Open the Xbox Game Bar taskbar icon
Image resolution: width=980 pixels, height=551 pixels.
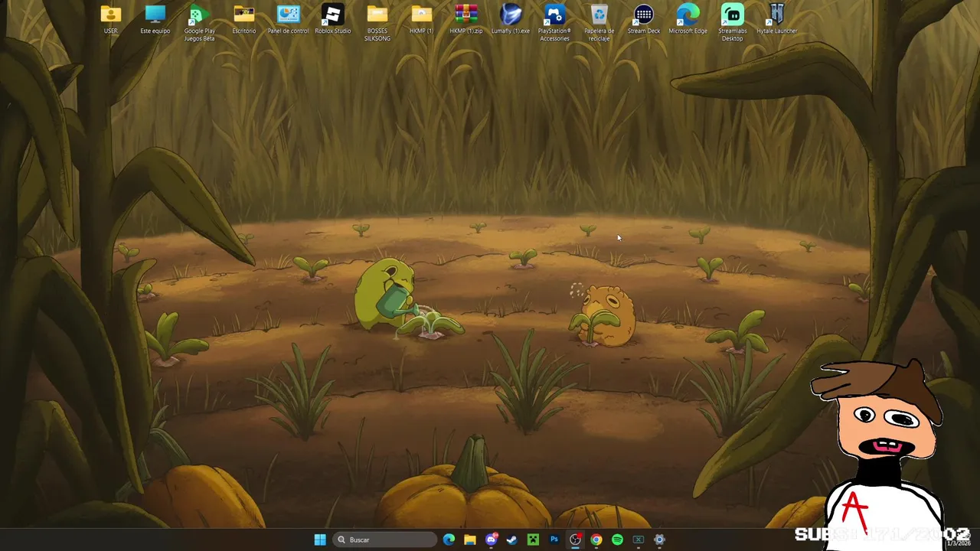pos(638,540)
